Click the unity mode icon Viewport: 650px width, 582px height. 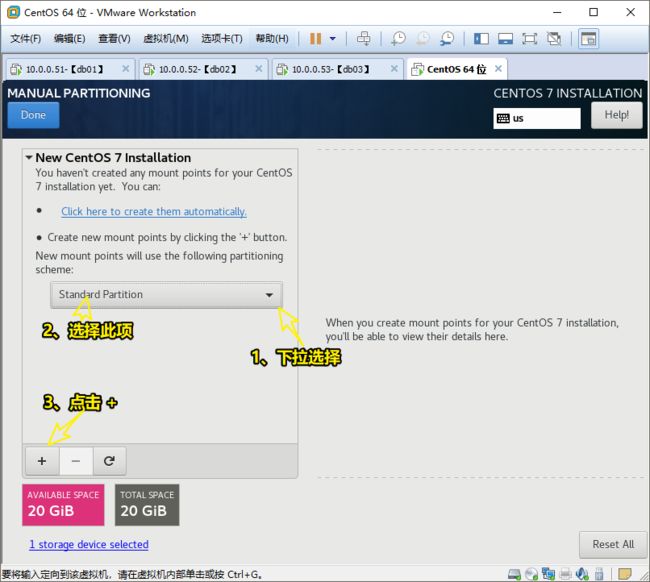(x=554, y=39)
